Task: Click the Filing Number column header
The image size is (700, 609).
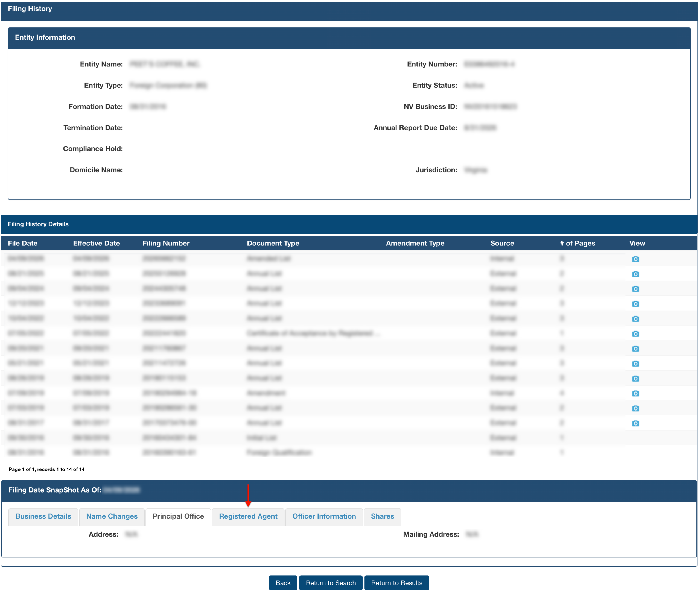Action: pyautogui.click(x=166, y=243)
